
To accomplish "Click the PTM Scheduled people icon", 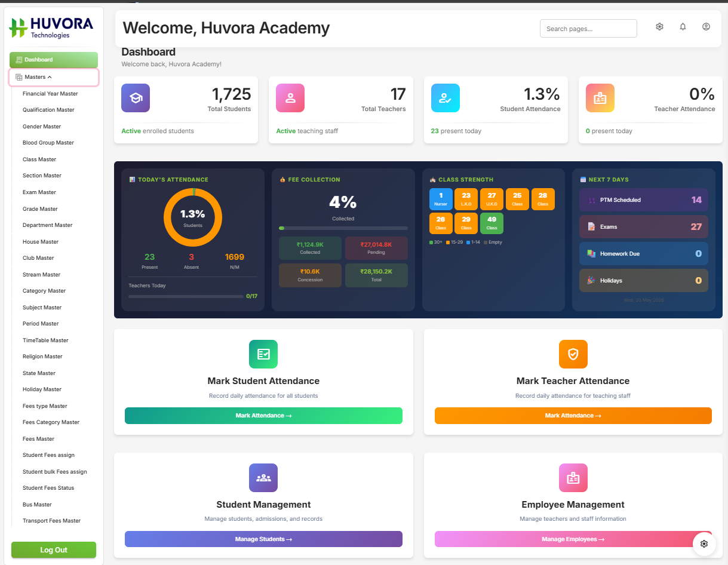I will 591,200.
